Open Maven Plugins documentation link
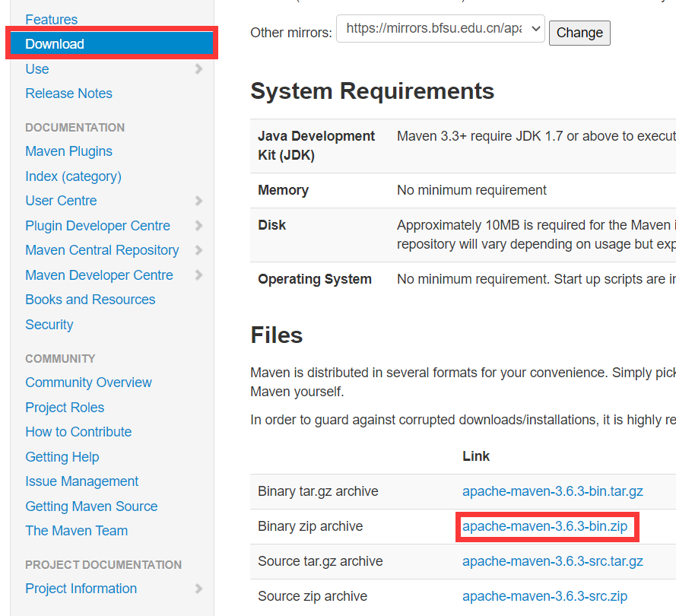676x616 pixels. coord(68,151)
